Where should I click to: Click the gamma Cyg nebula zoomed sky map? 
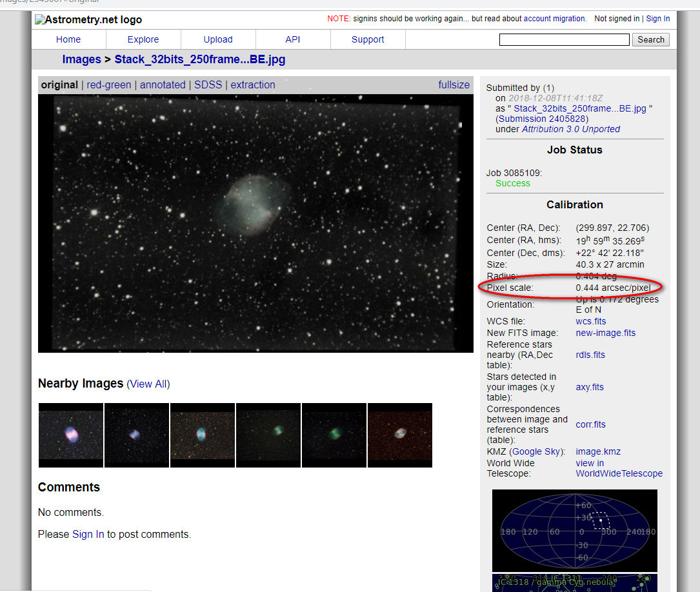(x=575, y=583)
